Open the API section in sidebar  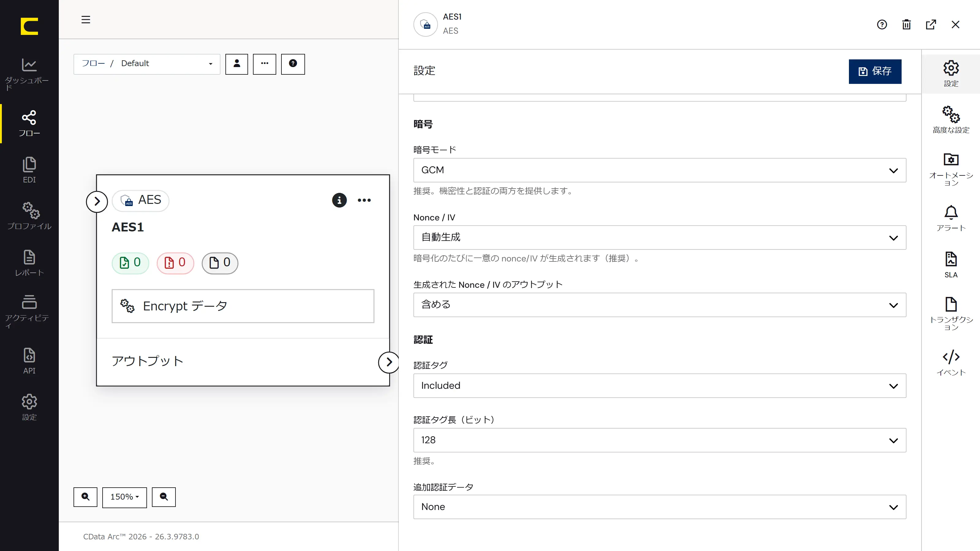coord(29,361)
